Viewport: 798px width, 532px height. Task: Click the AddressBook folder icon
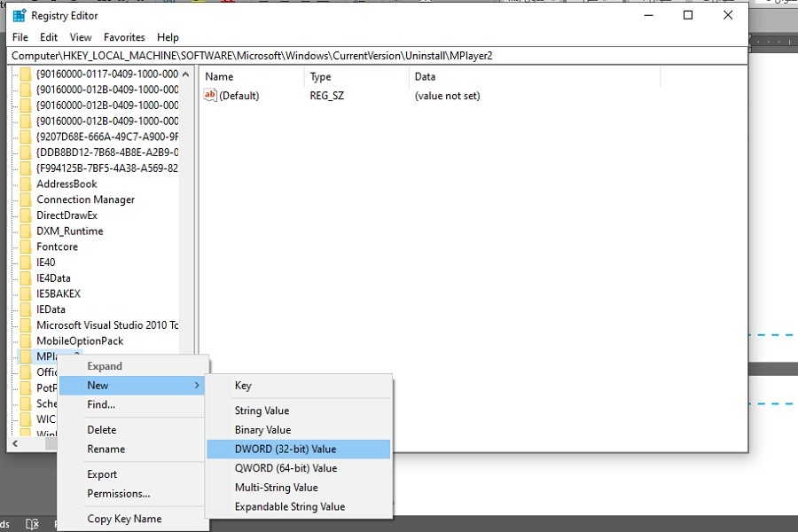tap(26, 184)
